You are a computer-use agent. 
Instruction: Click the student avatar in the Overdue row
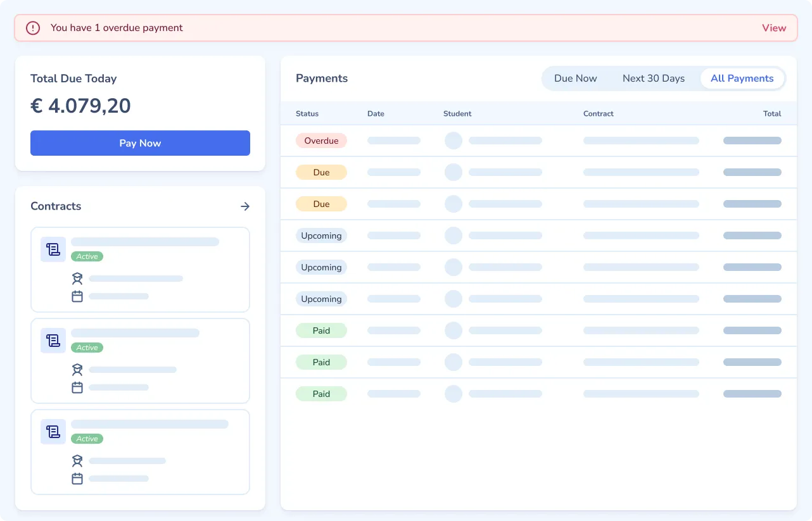point(454,141)
